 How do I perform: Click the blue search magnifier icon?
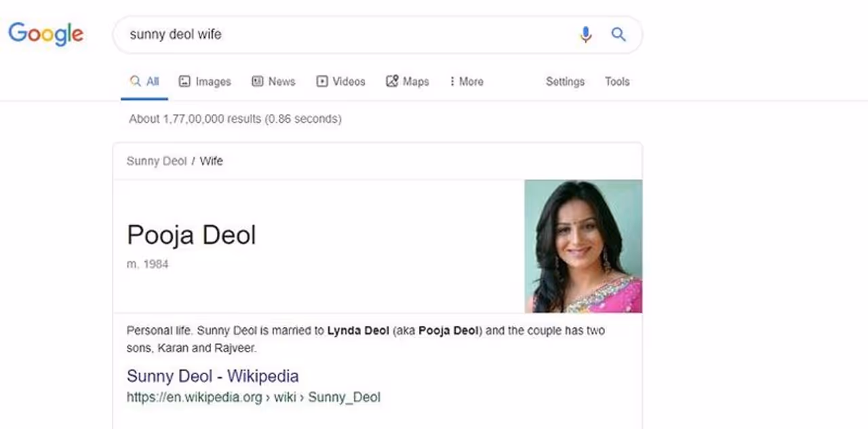(618, 35)
